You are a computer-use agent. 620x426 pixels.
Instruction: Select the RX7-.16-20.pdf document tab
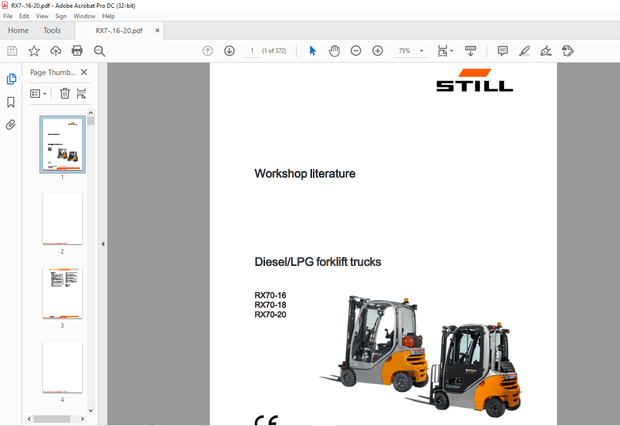click(119, 30)
